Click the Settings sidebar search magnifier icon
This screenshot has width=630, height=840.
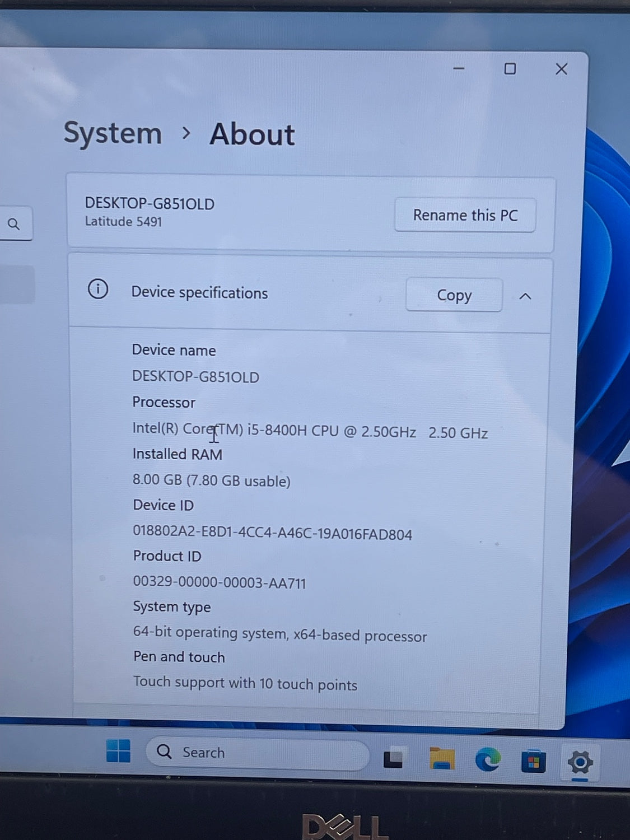pyautogui.click(x=14, y=224)
